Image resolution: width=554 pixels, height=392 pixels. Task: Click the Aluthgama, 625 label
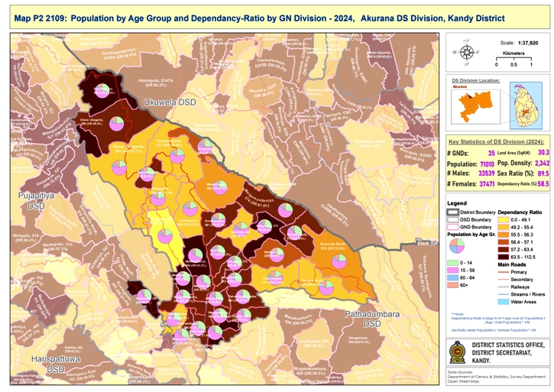314,343
